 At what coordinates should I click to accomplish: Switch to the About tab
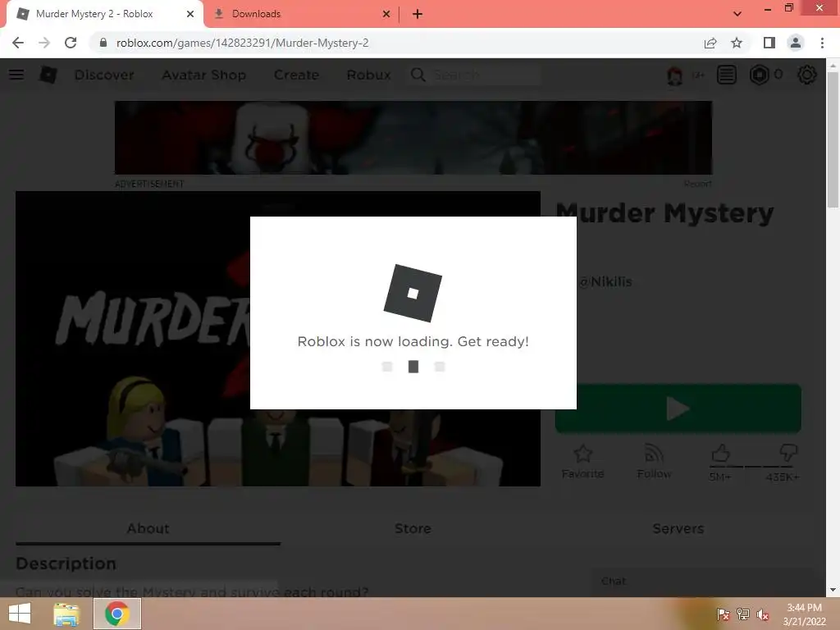click(148, 529)
